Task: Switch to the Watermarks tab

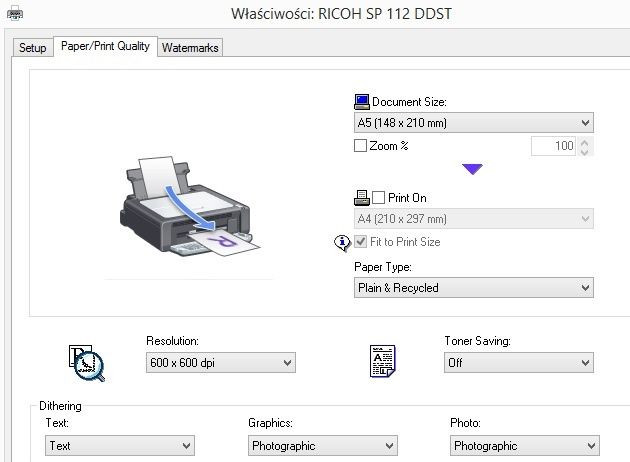Action: pyautogui.click(x=190, y=47)
